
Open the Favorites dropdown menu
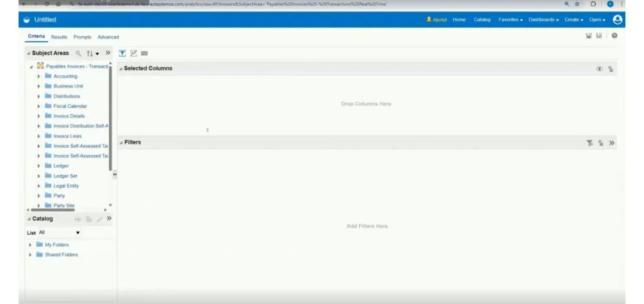pyautogui.click(x=511, y=19)
